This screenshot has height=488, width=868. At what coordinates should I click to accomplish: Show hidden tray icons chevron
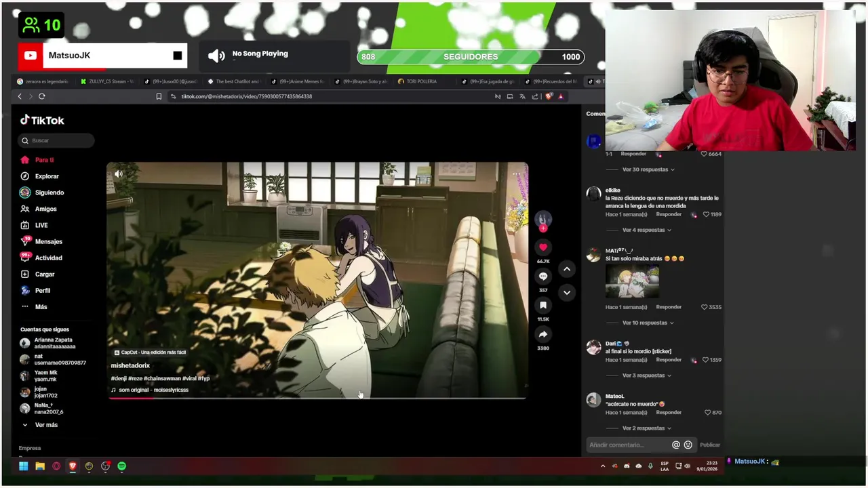602,466
